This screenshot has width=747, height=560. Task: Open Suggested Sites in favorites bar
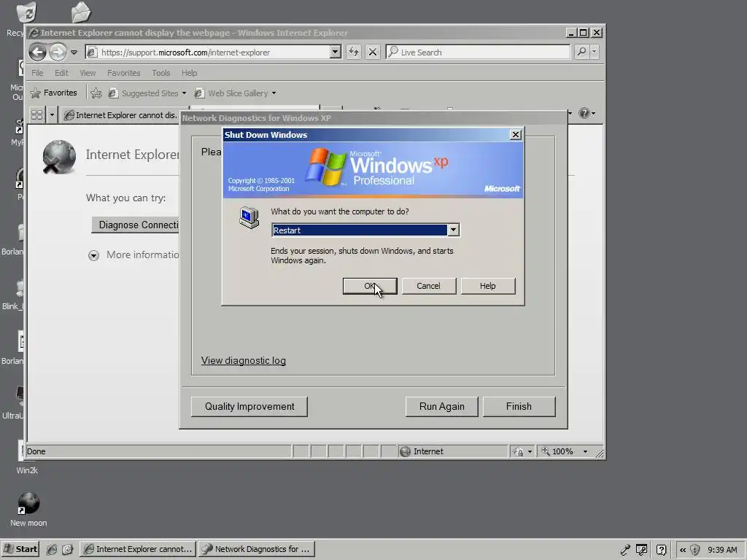click(147, 93)
